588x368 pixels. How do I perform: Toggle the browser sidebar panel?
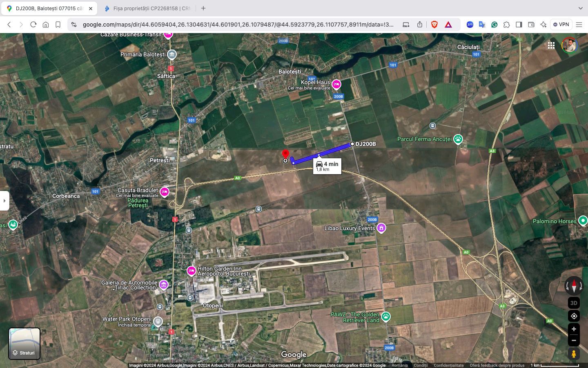(x=519, y=25)
